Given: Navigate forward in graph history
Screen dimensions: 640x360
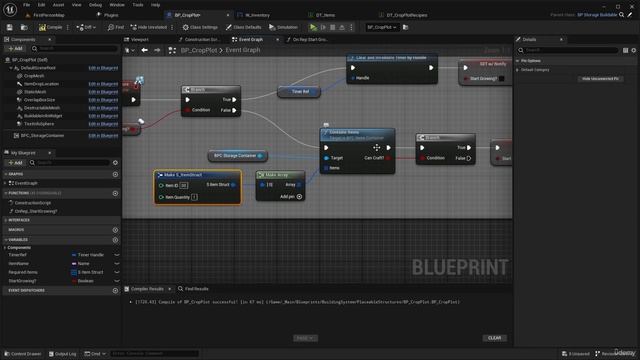Looking at the screenshot, I should pos(158,50).
